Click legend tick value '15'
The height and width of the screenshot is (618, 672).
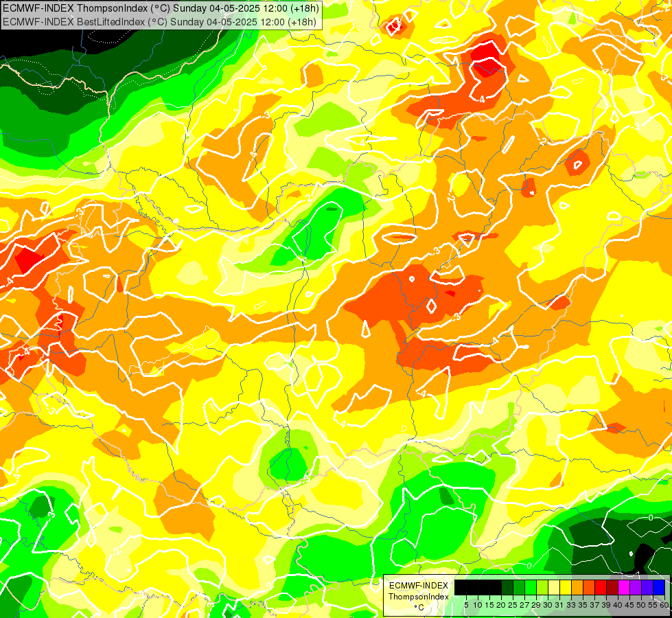[489, 605]
